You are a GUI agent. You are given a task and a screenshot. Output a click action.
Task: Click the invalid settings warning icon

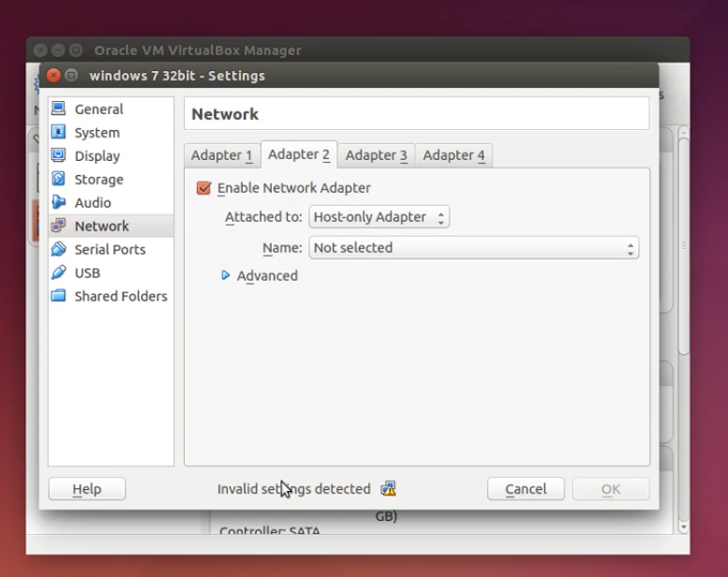[x=388, y=489]
